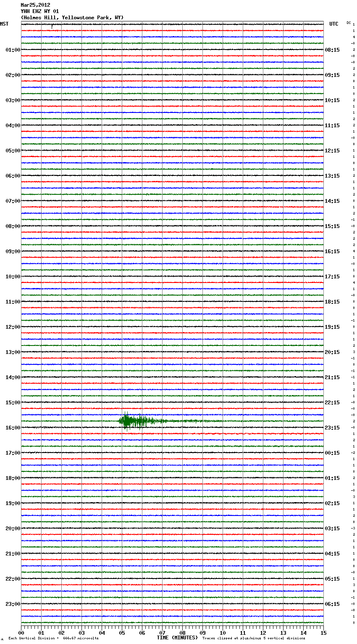Click the 02:15 UTC time label

coord(332,503)
